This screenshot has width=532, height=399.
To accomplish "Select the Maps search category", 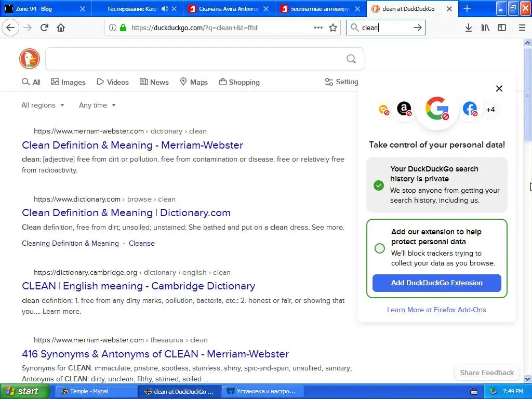I will 194,82.
